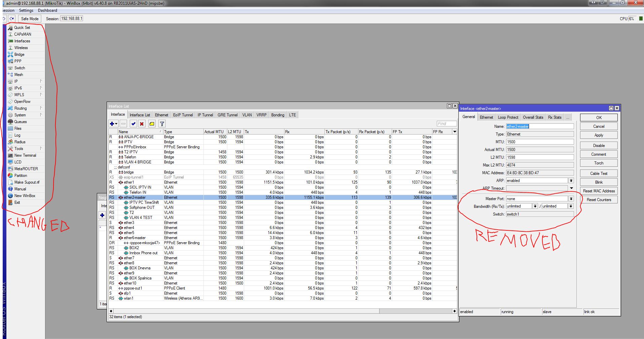Switch to Bonding tab

(x=278, y=115)
